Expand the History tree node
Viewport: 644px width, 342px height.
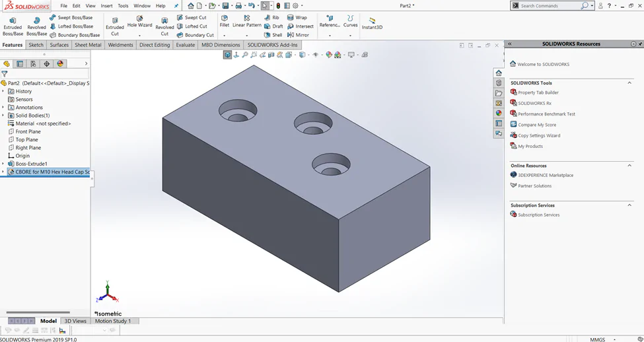(3, 91)
